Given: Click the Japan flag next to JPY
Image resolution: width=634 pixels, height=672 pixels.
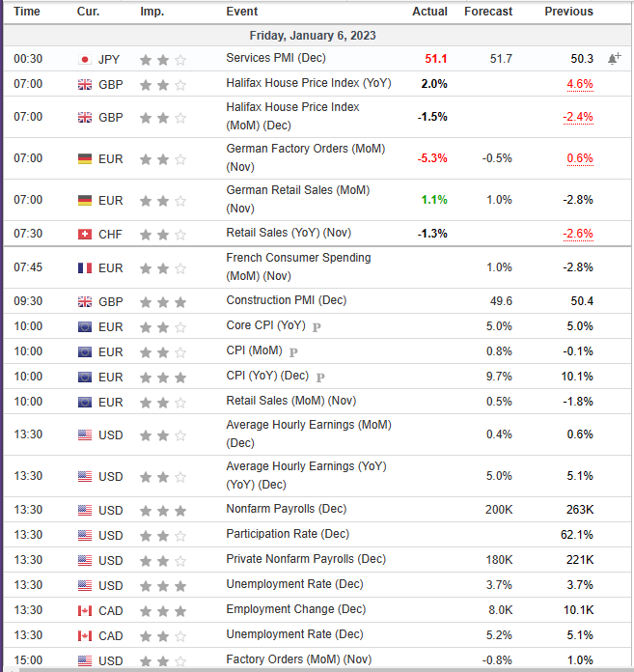Looking at the screenshot, I should [84, 59].
